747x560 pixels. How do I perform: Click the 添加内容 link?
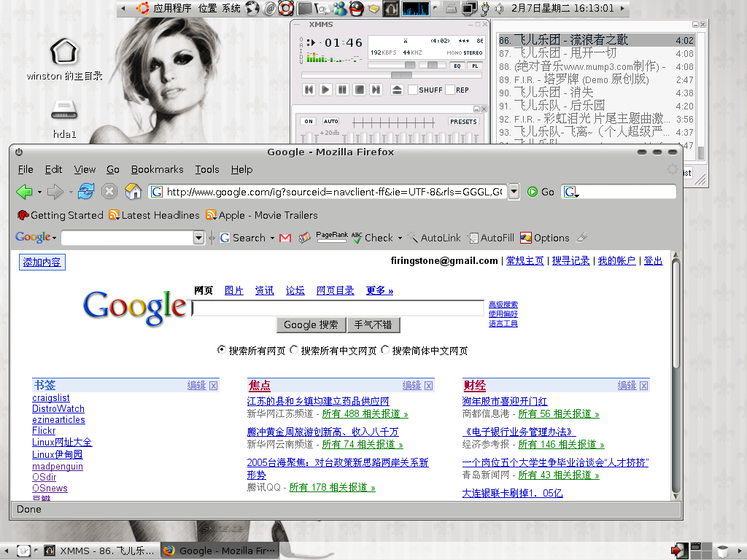tap(42, 262)
